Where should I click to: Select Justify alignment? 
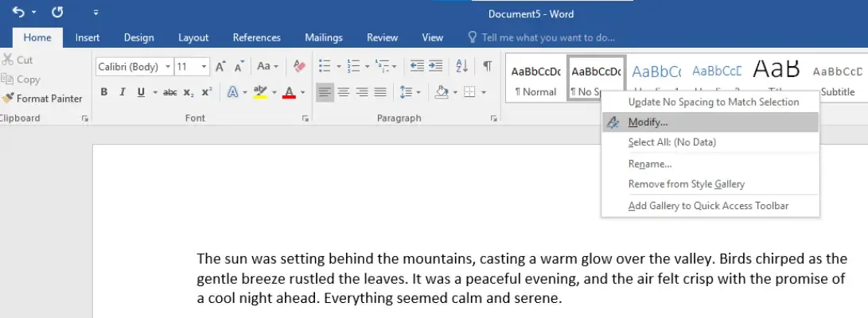[380, 92]
